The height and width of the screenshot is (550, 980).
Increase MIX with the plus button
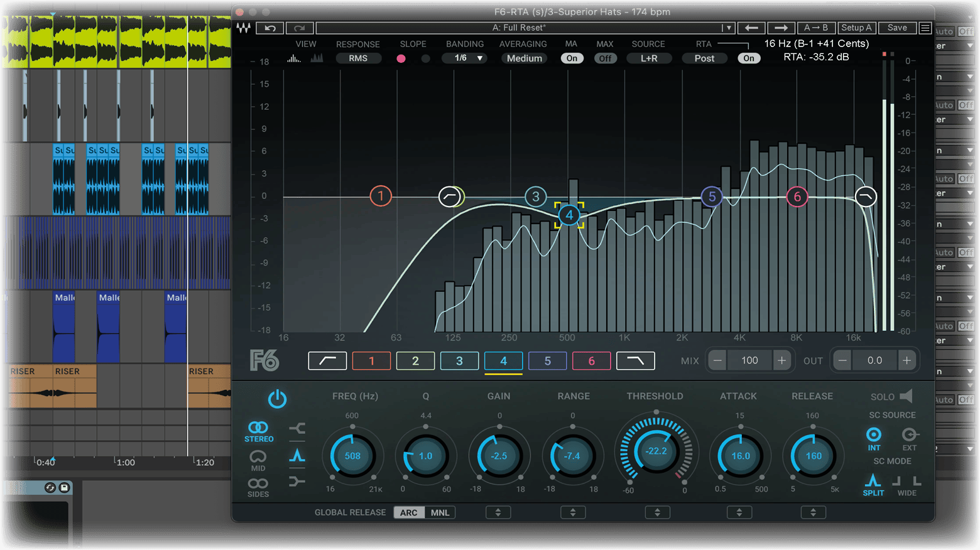pos(781,360)
